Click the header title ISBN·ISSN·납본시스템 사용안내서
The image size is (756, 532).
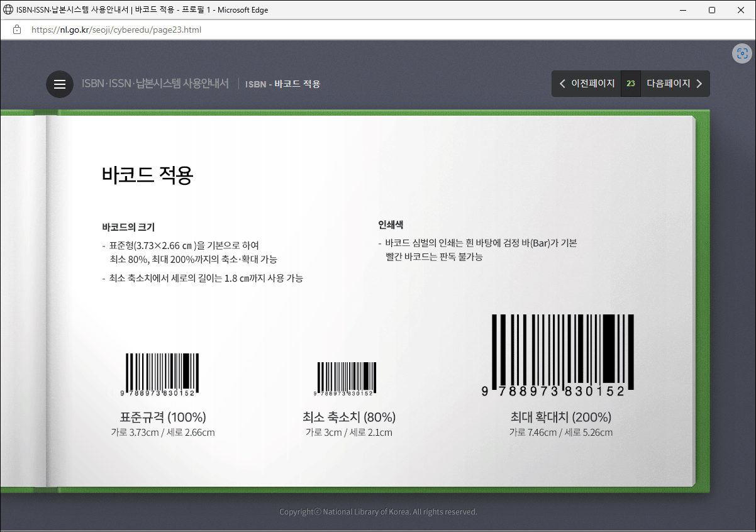(155, 84)
